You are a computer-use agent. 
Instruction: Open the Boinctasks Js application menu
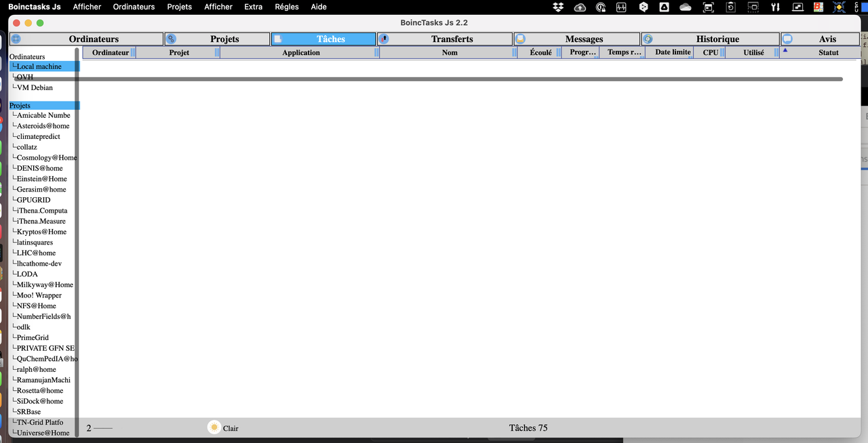pyautogui.click(x=35, y=7)
